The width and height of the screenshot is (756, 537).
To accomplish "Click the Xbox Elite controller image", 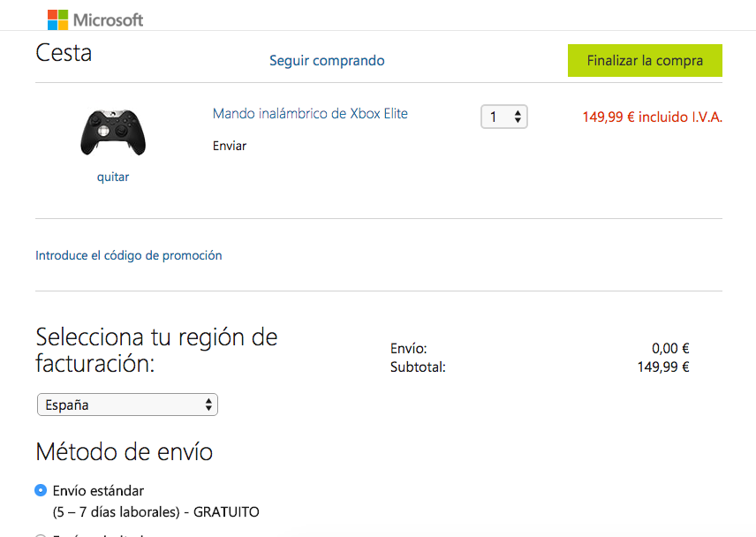I will (113, 132).
